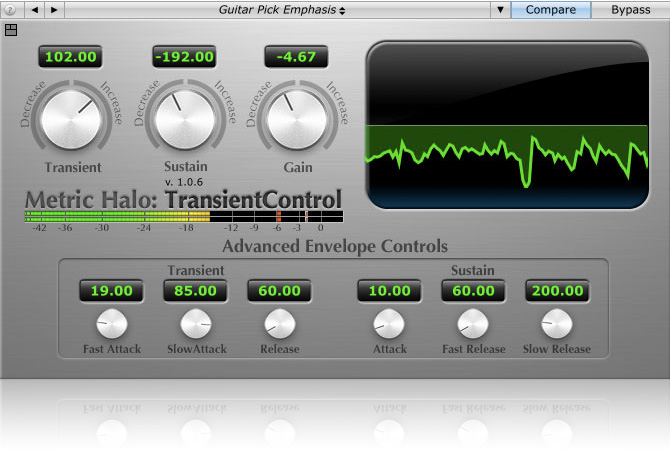
Task: Click the Slow Release knob
Action: pyautogui.click(x=557, y=323)
